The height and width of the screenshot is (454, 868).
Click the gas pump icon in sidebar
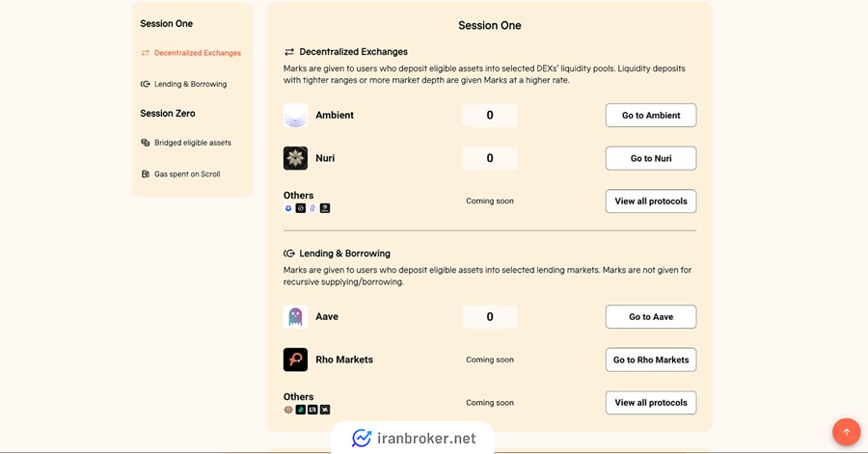point(145,174)
